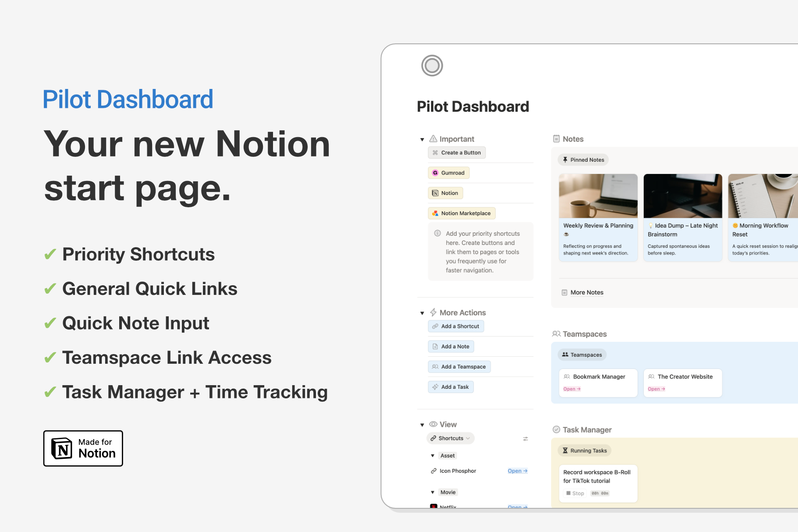Image resolution: width=798 pixels, height=532 pixels.
Task: Collapse the More Actions section
Action: 422,313
